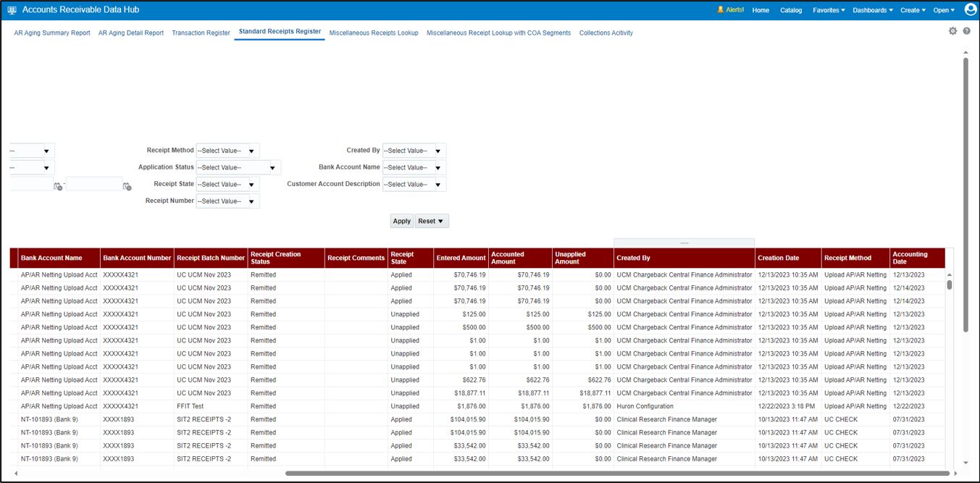Open the user account avatar
This screenshot has width=980, height=483.
[x=970, y=9]
